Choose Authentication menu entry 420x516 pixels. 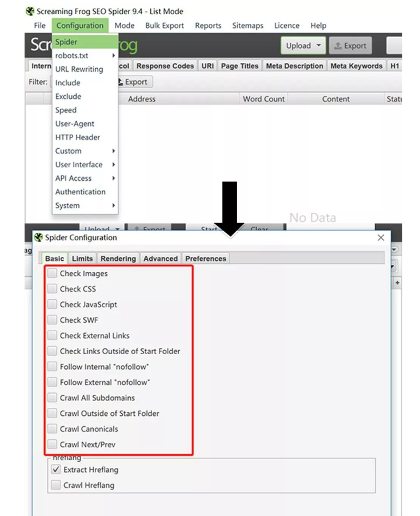(x=85, y=192)
